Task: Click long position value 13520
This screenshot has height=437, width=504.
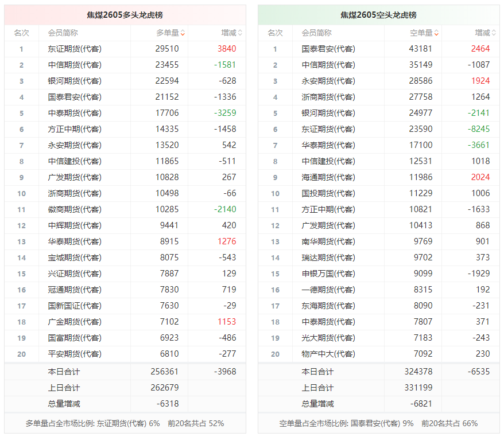Action: [167, 145]
